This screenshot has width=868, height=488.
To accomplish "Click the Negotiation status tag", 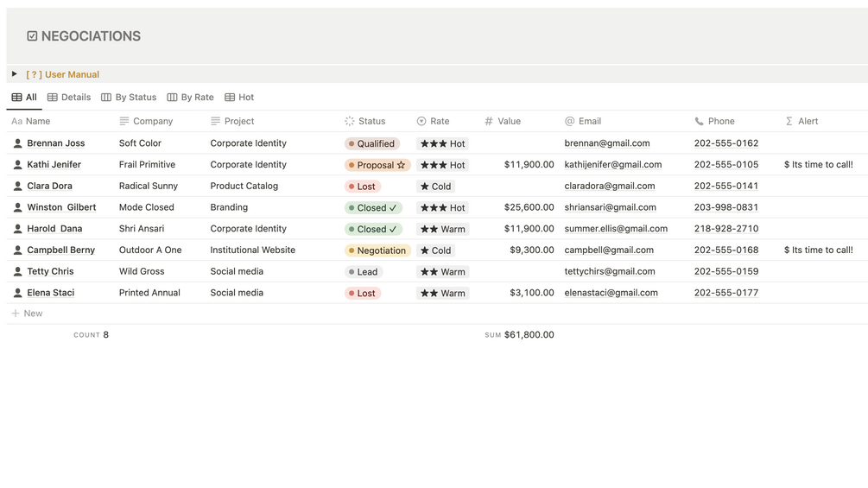I will tap(377, 250).
